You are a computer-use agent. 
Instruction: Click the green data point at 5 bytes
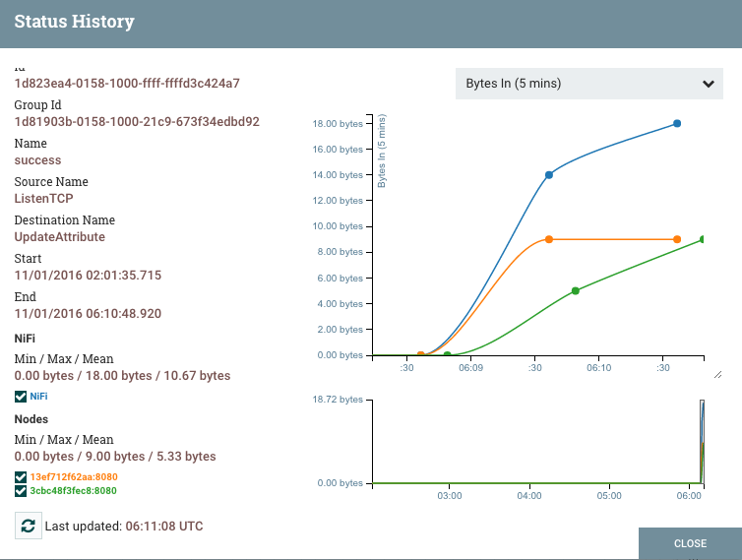point(576,290)
